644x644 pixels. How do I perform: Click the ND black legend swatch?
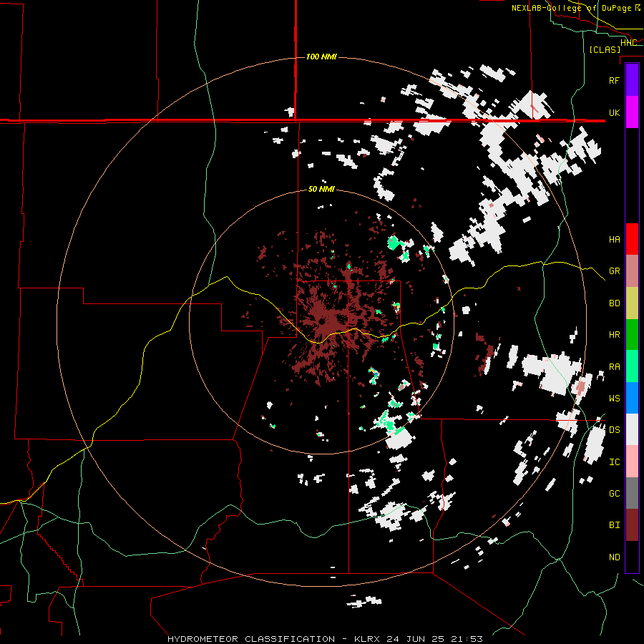(x=632, y=557)
